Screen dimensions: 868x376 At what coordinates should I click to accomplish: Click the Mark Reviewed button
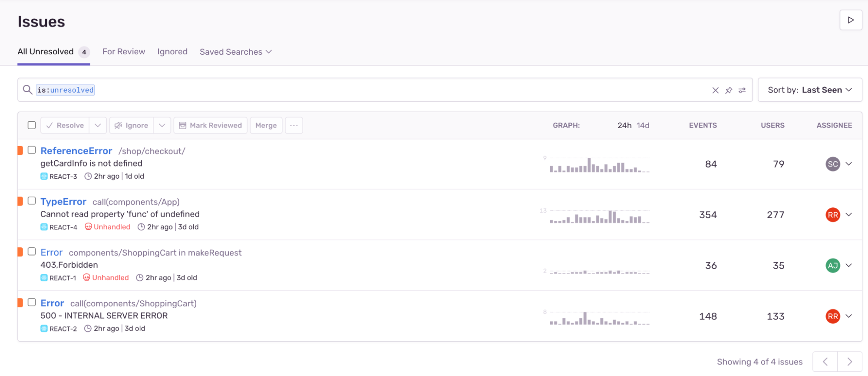click(x=211, y=125)
